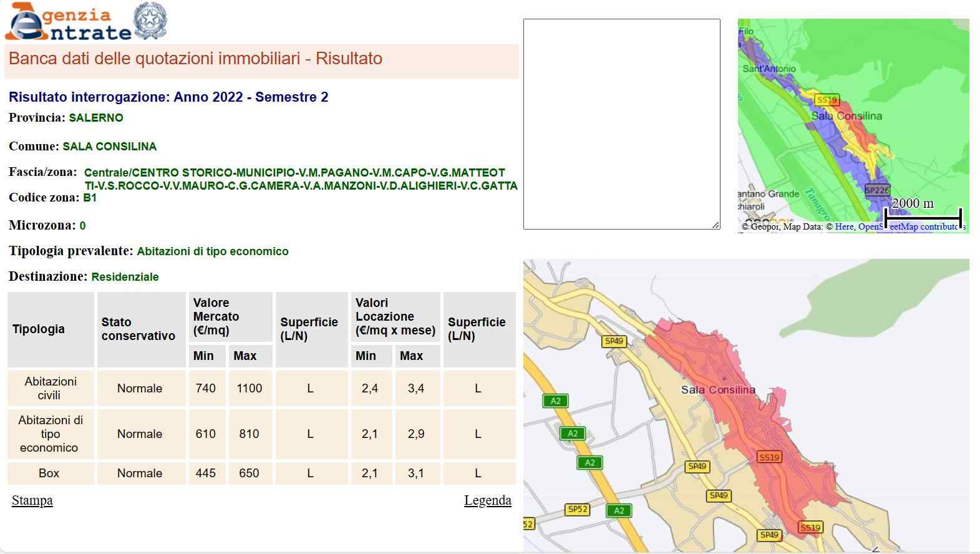Select the Abitazioni civili table row label
980x554 pixels.
tap(51, 388)
